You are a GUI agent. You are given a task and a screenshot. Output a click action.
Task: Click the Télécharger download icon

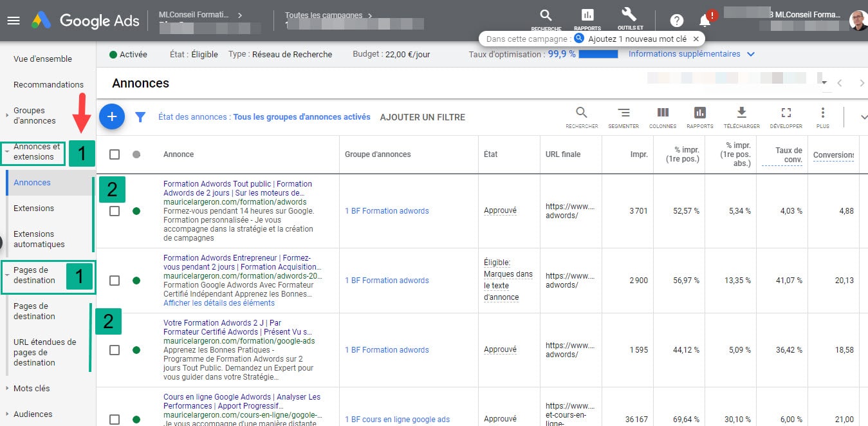(741, 117)
